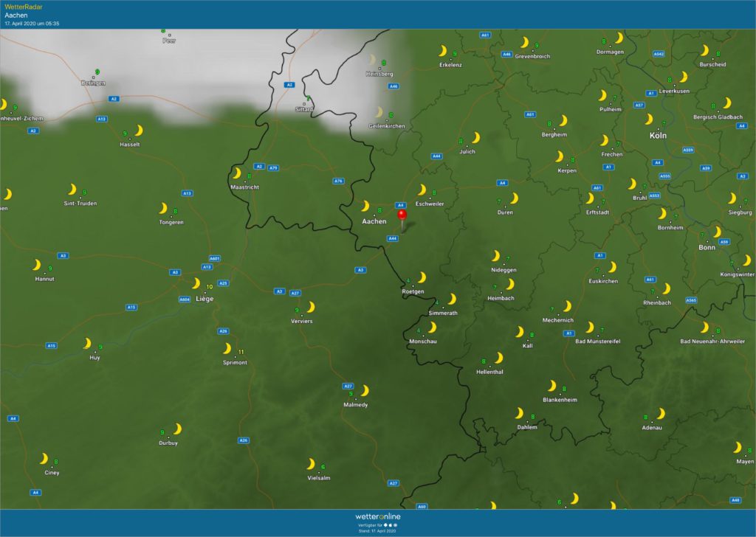Select the moon icon at Jülich
Viewport: 756px width, 537px height.
coord(476,138)
